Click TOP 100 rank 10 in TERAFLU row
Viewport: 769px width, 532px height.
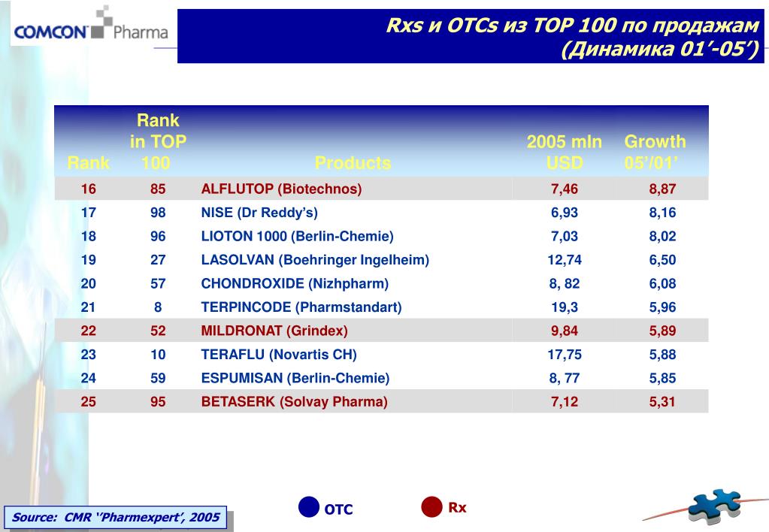coord(158,354)
